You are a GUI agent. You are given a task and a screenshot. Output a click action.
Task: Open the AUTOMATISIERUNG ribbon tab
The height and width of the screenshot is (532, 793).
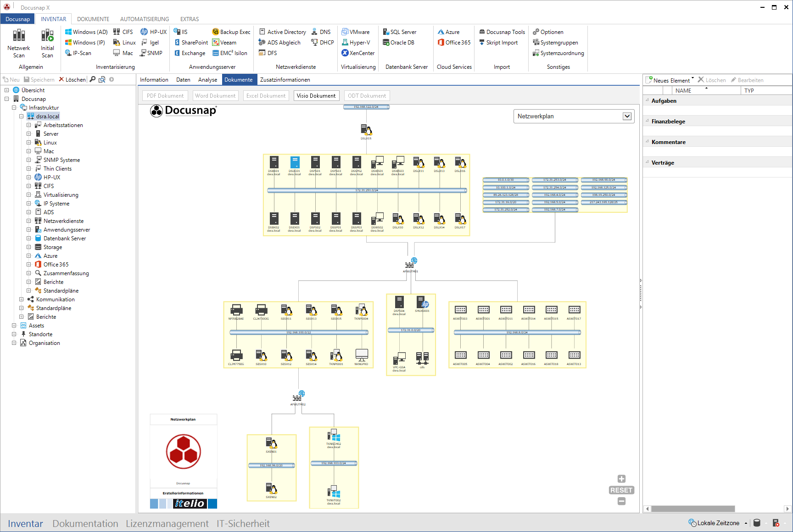[x=145, y=19]
